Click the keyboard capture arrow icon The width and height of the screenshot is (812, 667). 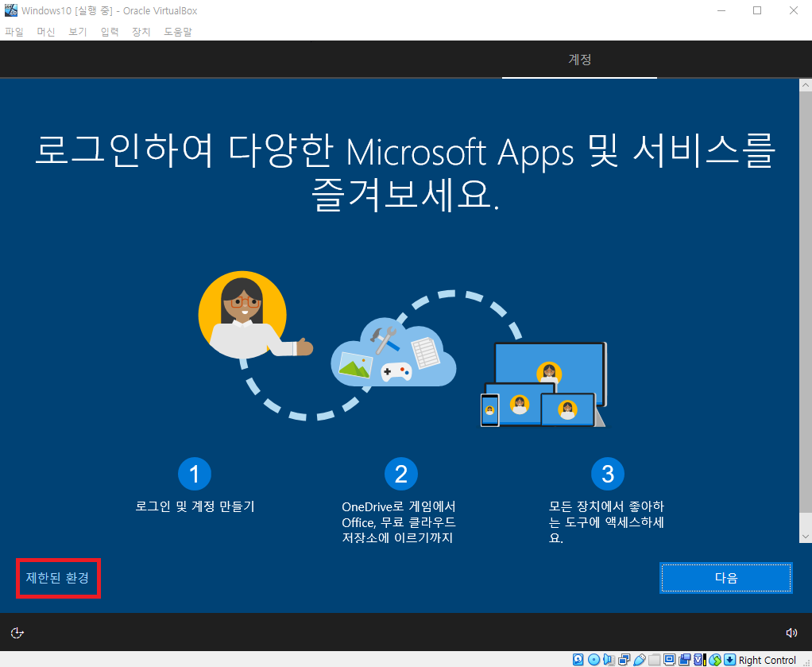[x=729, y=659]
